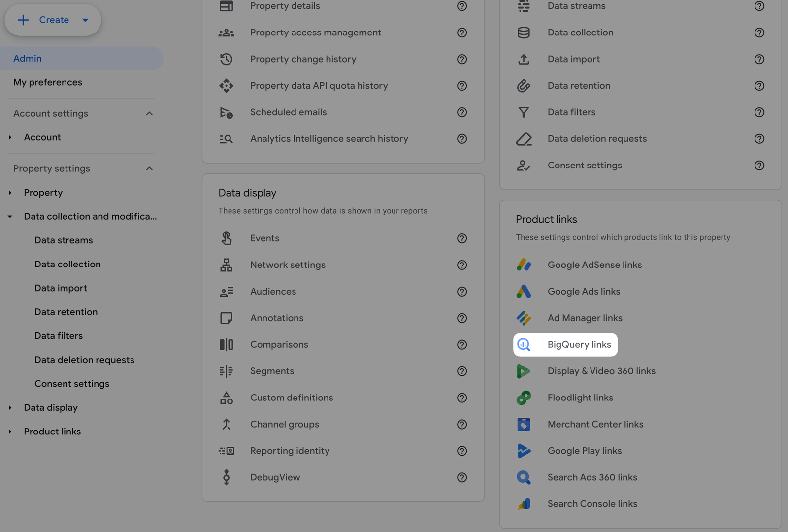
Task: Click the Network settings icon
Action: [226, 265]
